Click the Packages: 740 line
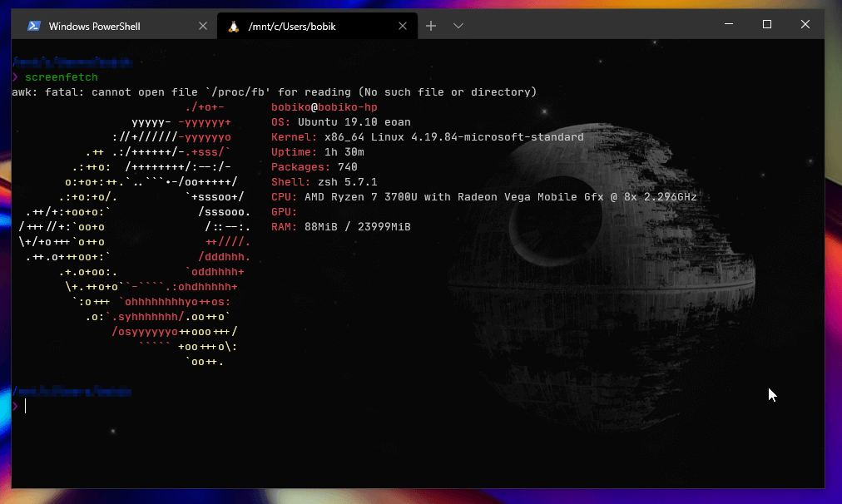842x504 pixels. tap(315, 167)
